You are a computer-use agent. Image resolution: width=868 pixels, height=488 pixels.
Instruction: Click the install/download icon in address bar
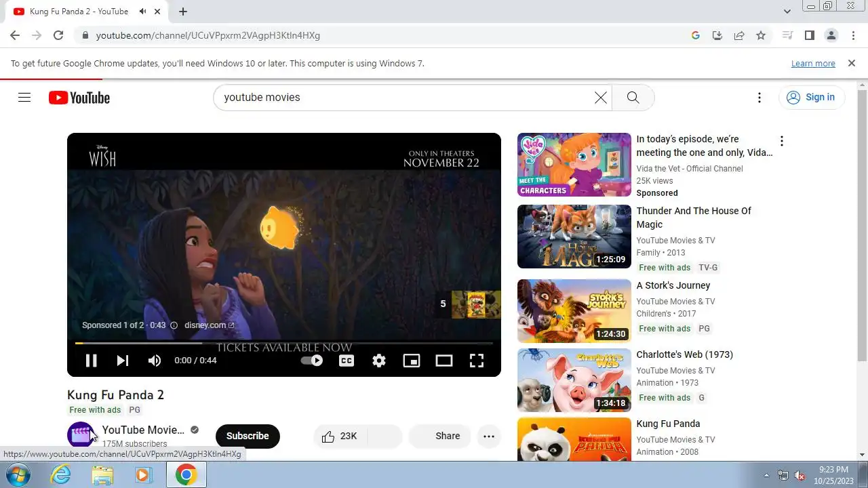tap(717, 35)
